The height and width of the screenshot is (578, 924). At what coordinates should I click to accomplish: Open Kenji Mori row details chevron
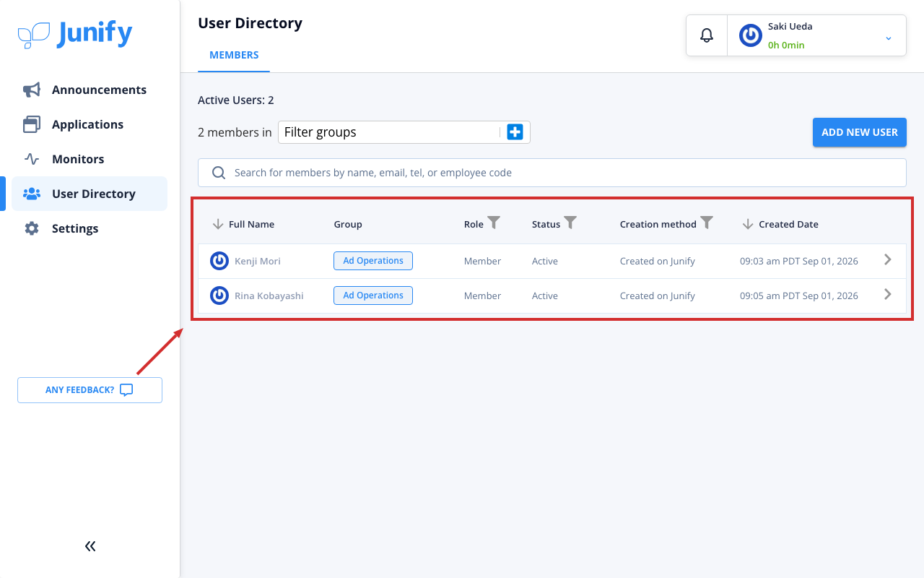tap(888, 259)
